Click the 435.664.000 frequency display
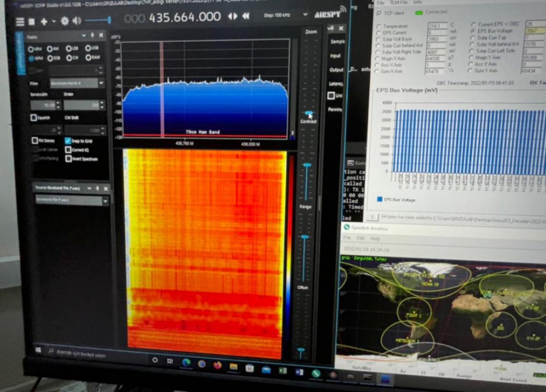Screen dimensions: 546x392 click(185, 17)
